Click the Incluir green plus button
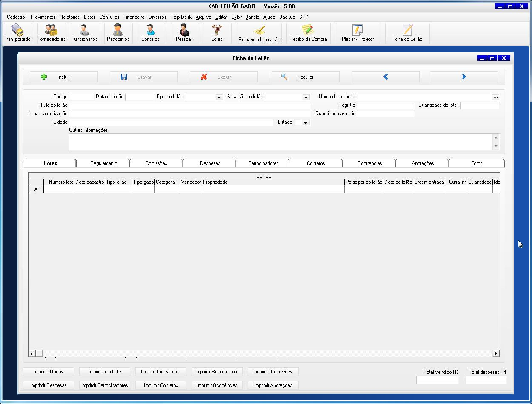The image size is (532, 404). tap(64, 77)
